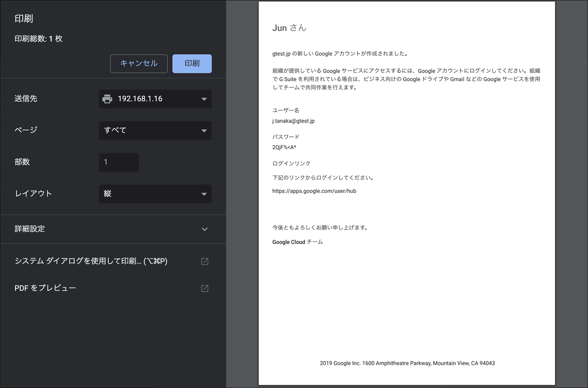
Task: Click the ユーザー名 label in preview
Action: (286, 111)
